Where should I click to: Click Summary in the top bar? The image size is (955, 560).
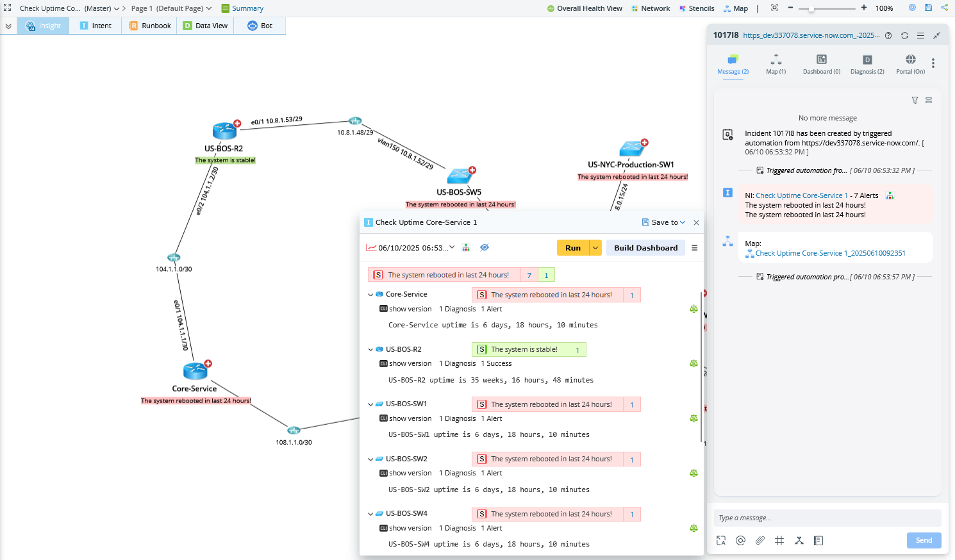click(243, 8)
